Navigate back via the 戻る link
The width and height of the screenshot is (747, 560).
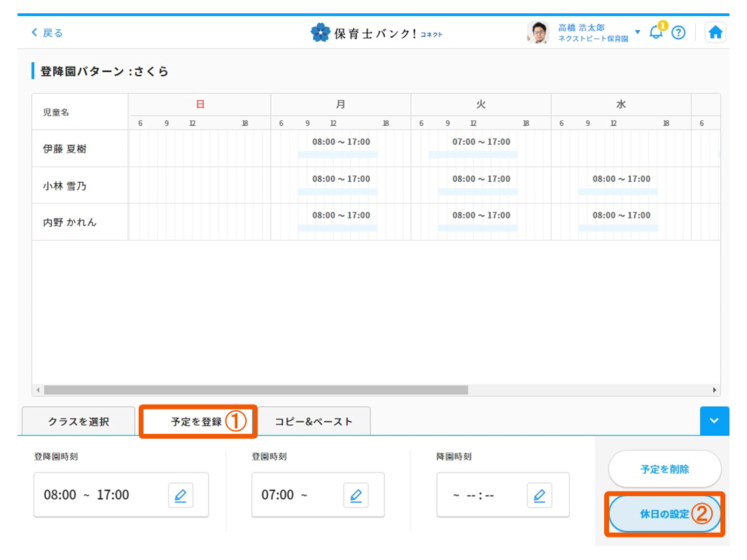[x=48, y=32]
